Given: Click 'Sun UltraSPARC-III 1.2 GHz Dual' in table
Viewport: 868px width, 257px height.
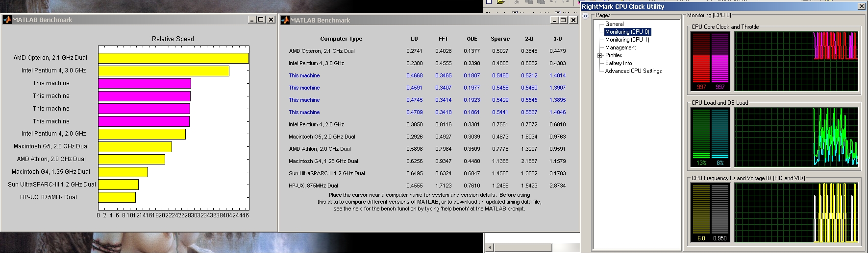Looking at the screenshot, I should coord(326,173).
